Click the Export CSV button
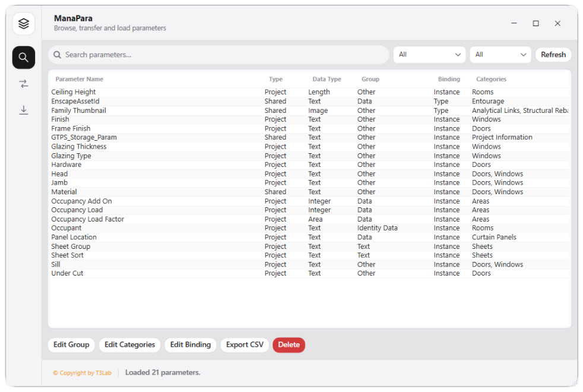Viewport: 583px width, 392px height. (x=245, y=344)
